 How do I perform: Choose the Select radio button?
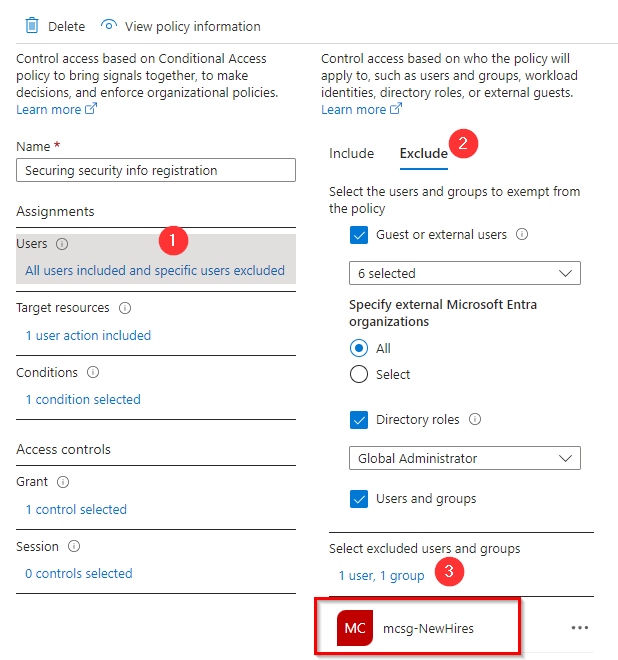359,374
